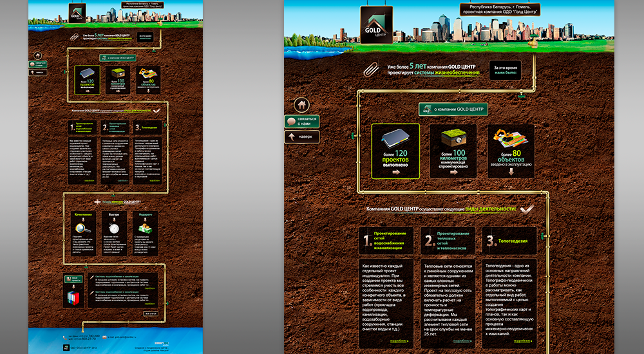
Task: Click the 'системы жизнеобеспечения' text in the enlarged preview
Action: pos(447,73)
